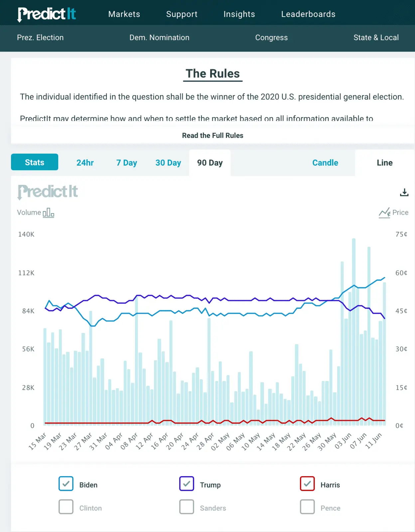Image resolution: width=415 pixels, height=532 pixels.
Task: Enable the Clinton checkbox
Action: pyautogui.click(x=66, y=507)
